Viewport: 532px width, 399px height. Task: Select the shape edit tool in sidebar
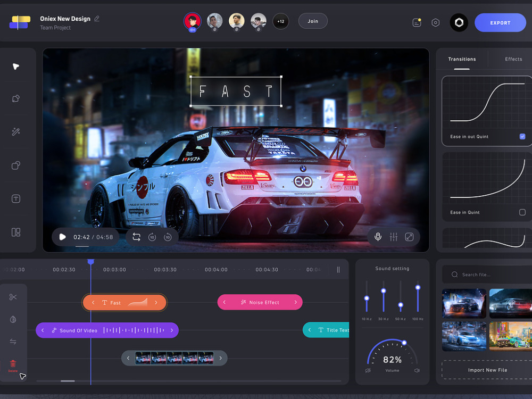point(15,99)
